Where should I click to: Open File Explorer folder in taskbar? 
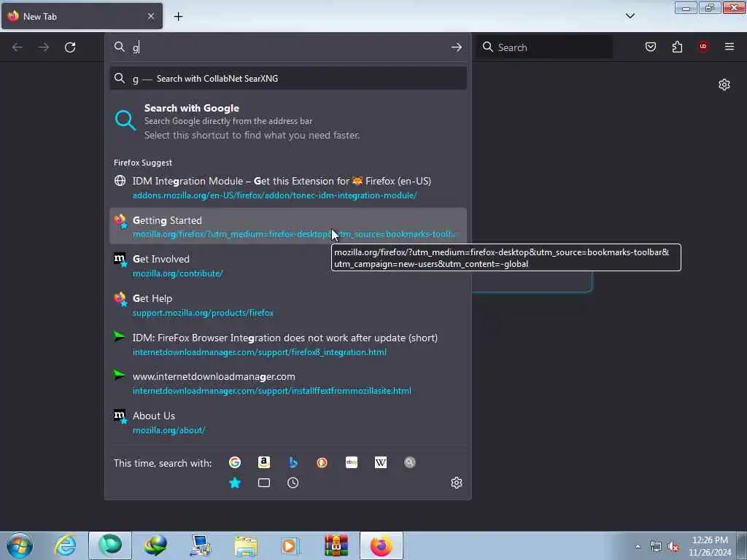pos(246,545)
